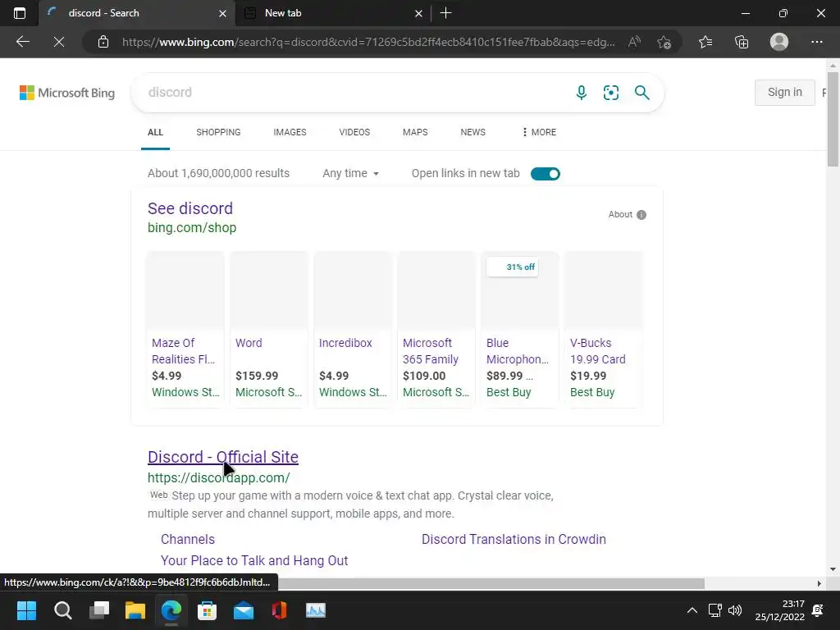Click the About info icon
The height and width of the screenshot is (630, 840).
click(x=641, y=215)
